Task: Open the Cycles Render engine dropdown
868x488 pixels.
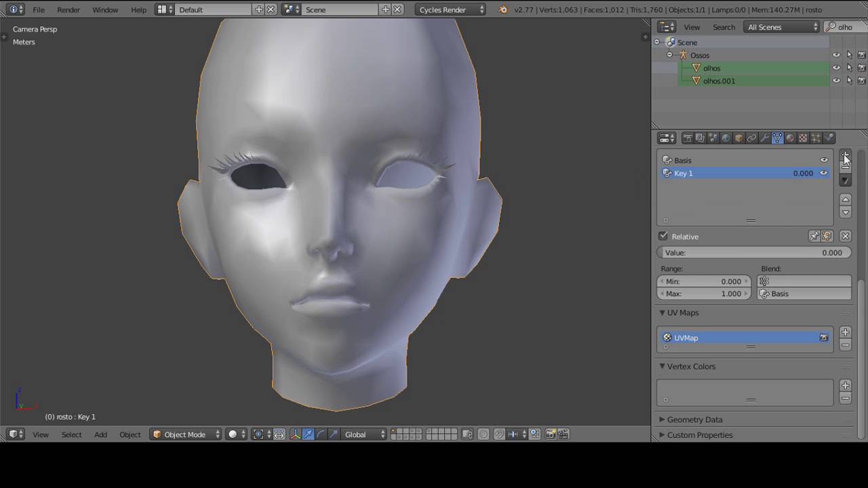Action: click(x=451, y=9)
